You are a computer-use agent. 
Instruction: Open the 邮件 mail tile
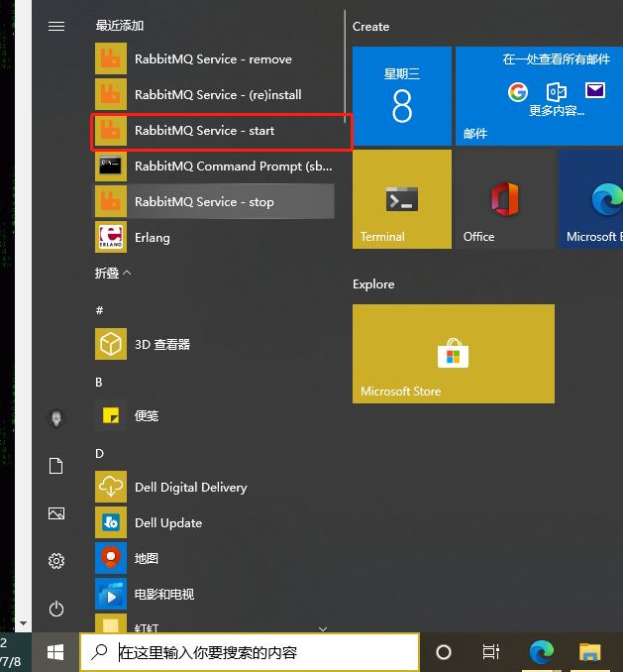coord(539,96)
